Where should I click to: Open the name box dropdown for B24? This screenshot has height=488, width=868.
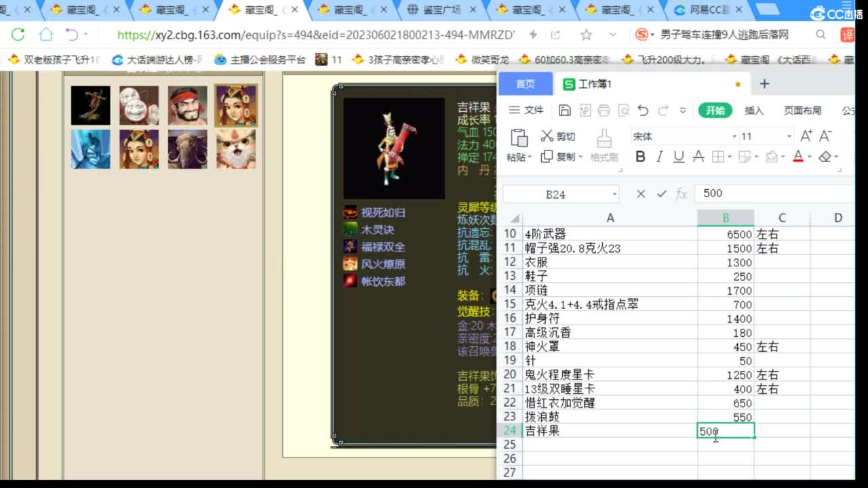pos(614,194)
